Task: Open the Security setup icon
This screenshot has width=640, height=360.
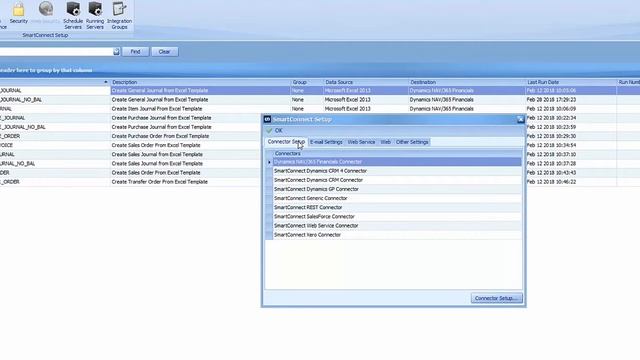Action: [x=18, y=13]
